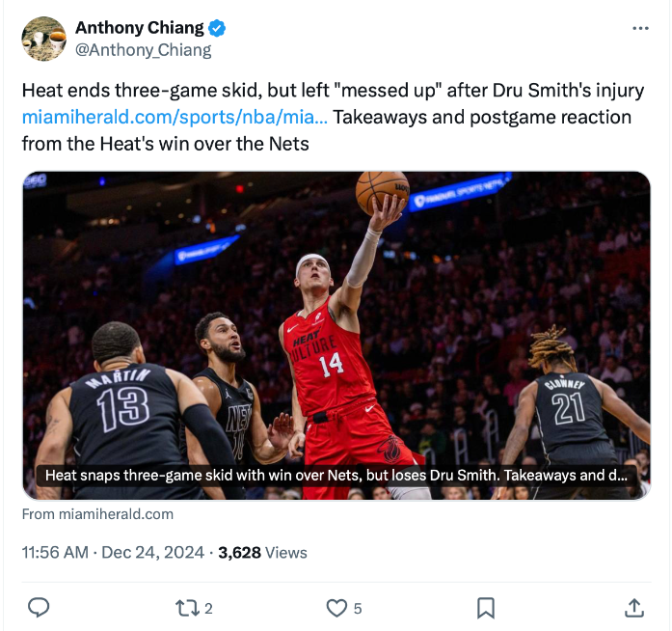Click the card headline caption overlay
Viewport: 672px width, 631px height.
pos(336,476)
